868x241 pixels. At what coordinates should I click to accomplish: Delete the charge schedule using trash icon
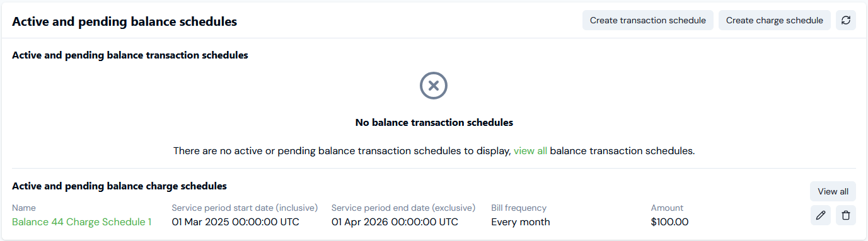coord(846,215)
